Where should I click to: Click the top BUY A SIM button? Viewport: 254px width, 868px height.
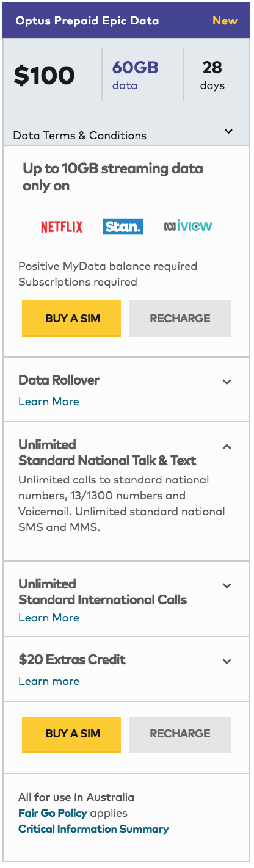[71, 319]
